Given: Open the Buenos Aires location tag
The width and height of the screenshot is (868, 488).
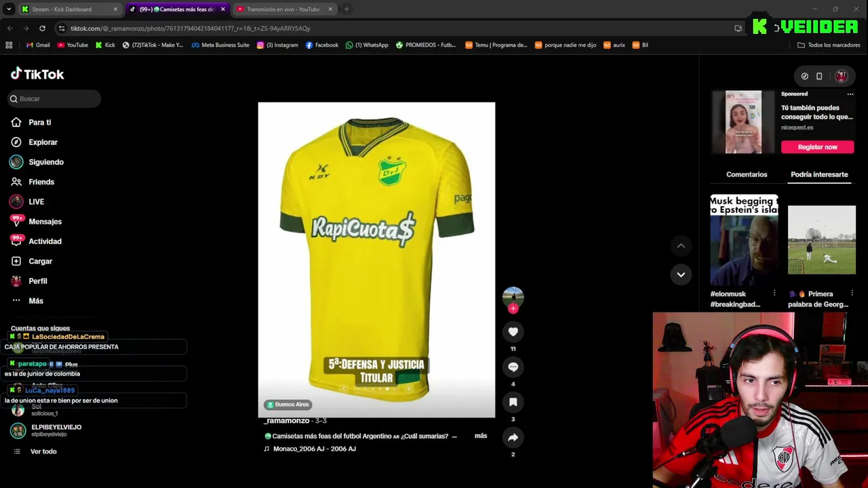Looking at the screenshot, I should (288, 405).
